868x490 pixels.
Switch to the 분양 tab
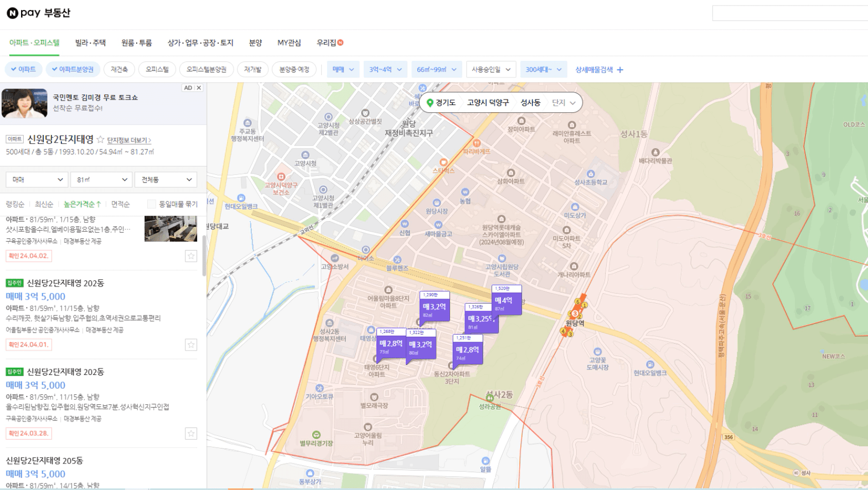click(x=255, y=43)
